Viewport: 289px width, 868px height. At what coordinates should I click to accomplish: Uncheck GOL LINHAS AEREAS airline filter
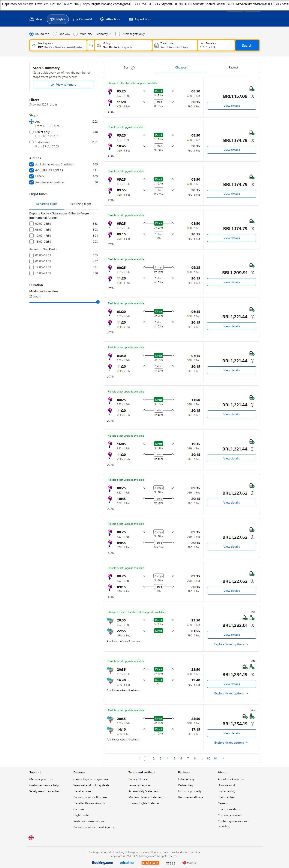click(31, 171)
